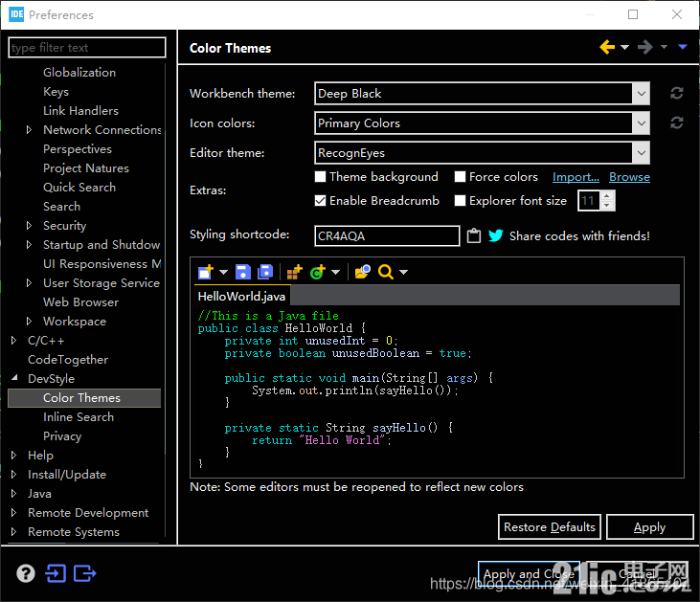Click the Import... link
700x602 pixels.
pyautogui.click(x=576, y=177)
